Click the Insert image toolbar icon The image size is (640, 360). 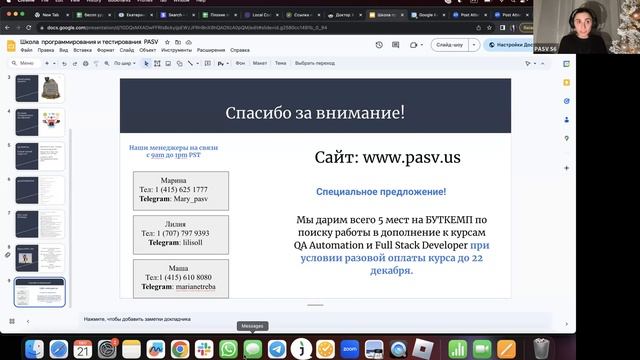[168, 64]
